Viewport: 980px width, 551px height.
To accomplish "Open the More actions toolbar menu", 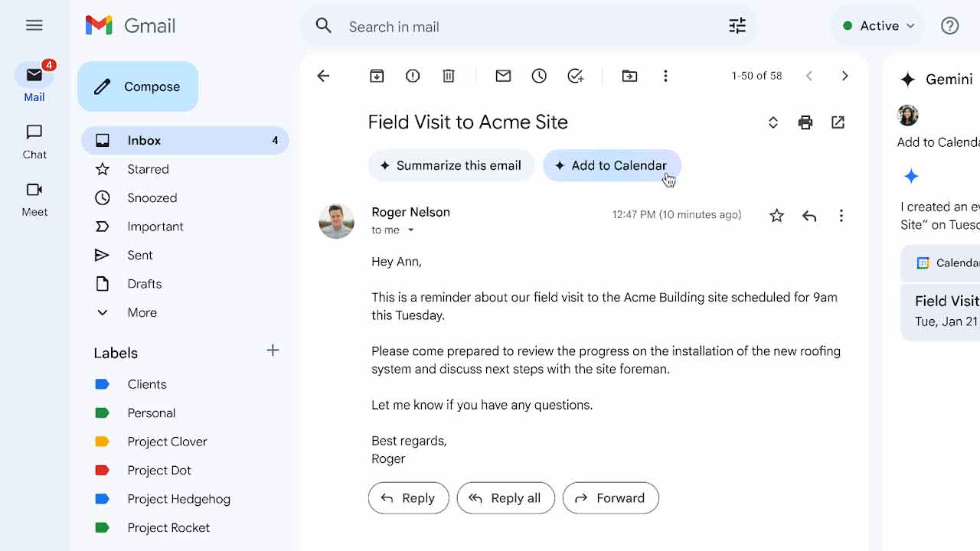I will pos(665,76).
